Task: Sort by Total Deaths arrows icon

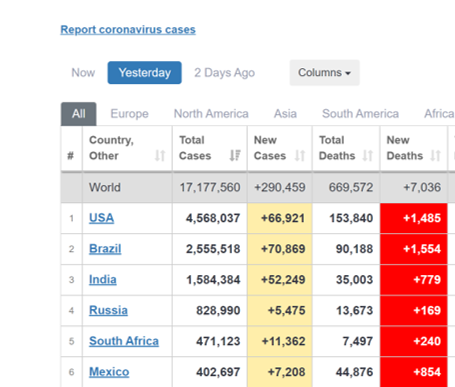Action: 368,156
